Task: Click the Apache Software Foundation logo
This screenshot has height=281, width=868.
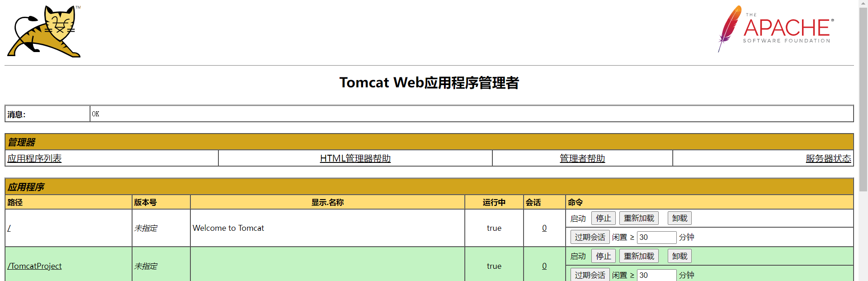Action: (x=776, y=29)
